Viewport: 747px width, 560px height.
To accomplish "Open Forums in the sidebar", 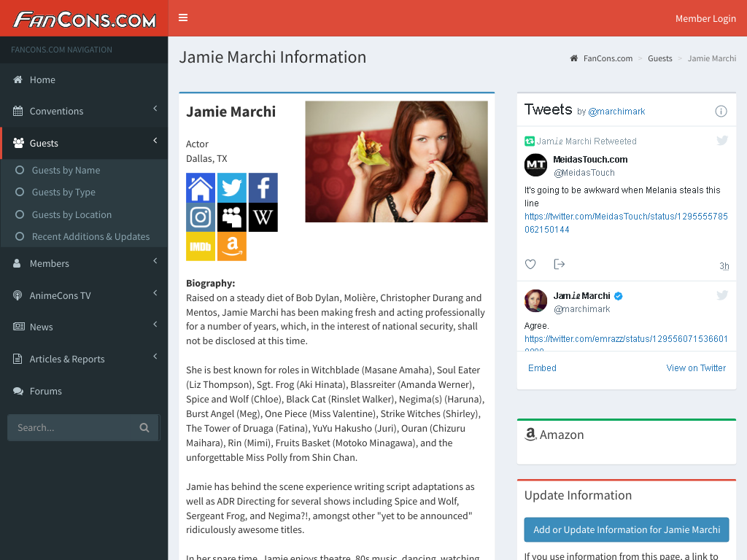I will pos(84,391).
